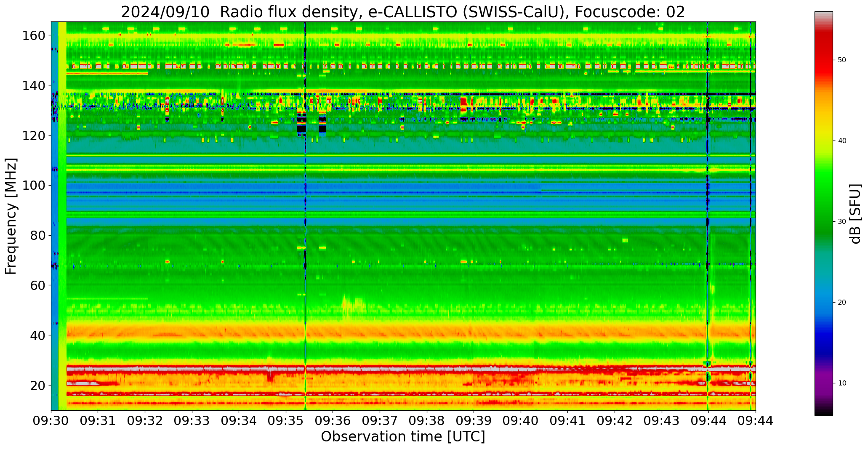868x449 pixels.
Task: Click the 40 frequency tick label
Action: [37, 335]
